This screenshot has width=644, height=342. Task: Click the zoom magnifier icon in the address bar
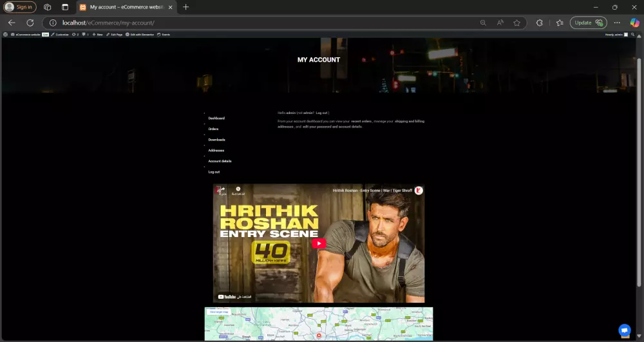[x=483, y=23]
